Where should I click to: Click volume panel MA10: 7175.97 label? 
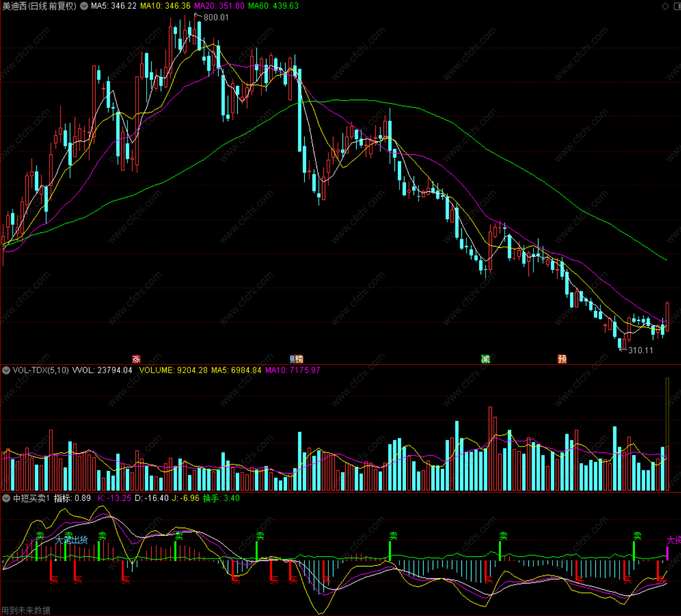pyautogui.click(x=292, y=370)
